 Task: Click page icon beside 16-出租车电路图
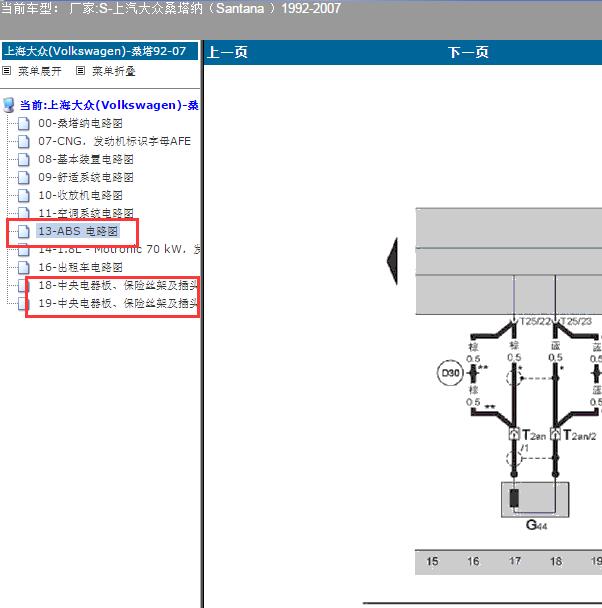point(24,268)
